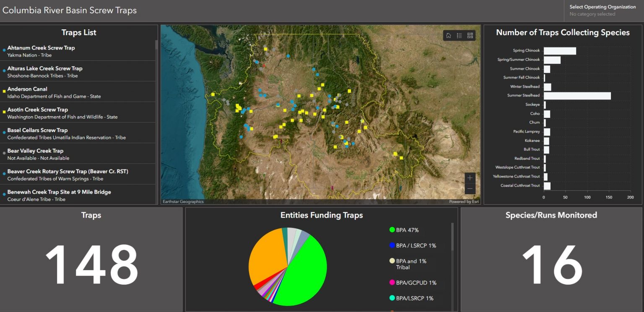Toggle the Spring Chinook bar selection
644x312 pixels.
pyautogui.click(x=560, y=50)
